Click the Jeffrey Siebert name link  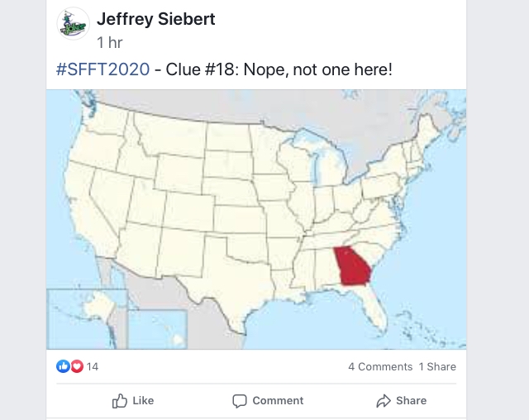(x=156, y=19)
